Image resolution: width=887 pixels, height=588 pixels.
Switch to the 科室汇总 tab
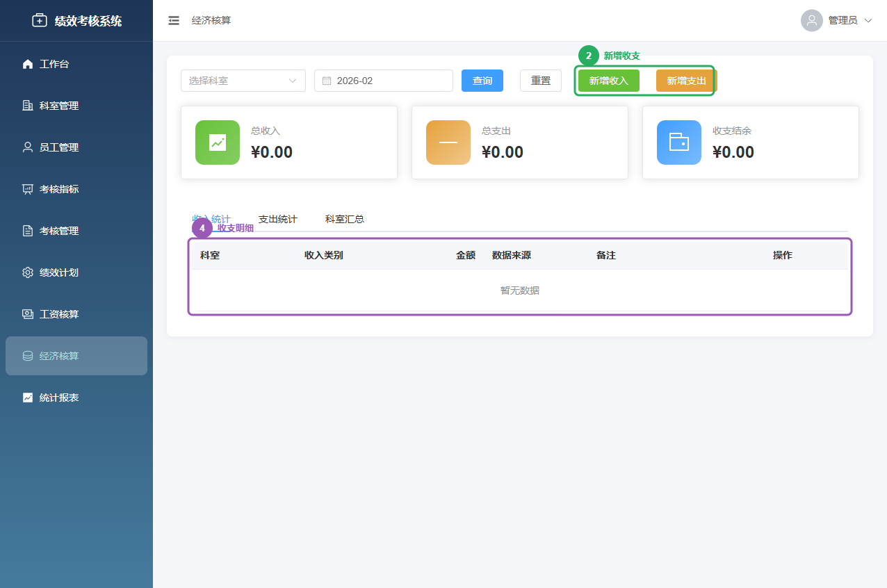point(344,218)
